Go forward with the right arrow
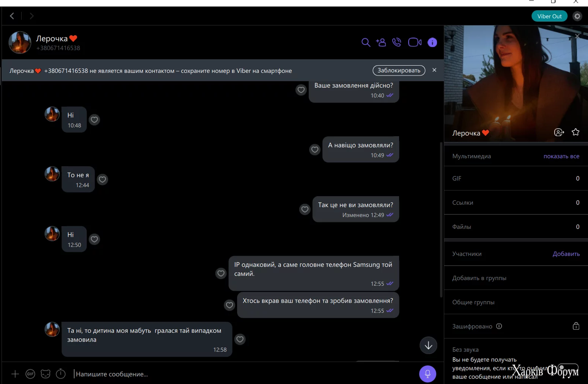 [31, 16]
